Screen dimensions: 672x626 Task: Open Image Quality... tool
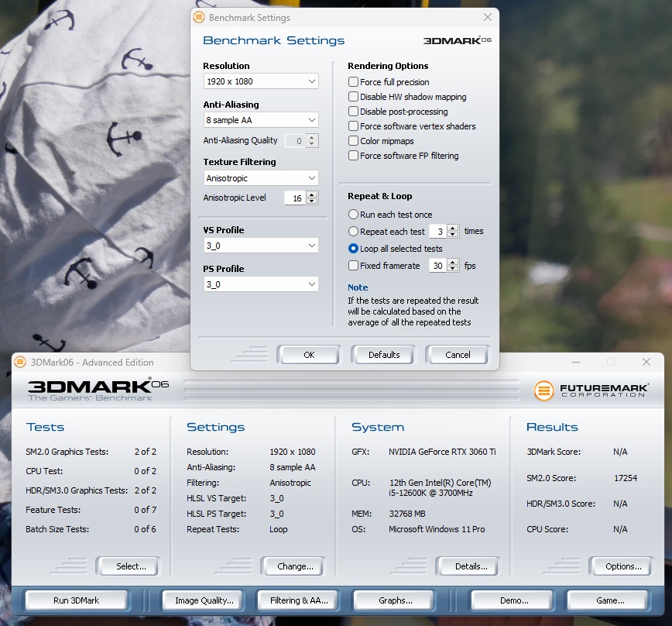(204, 600)
